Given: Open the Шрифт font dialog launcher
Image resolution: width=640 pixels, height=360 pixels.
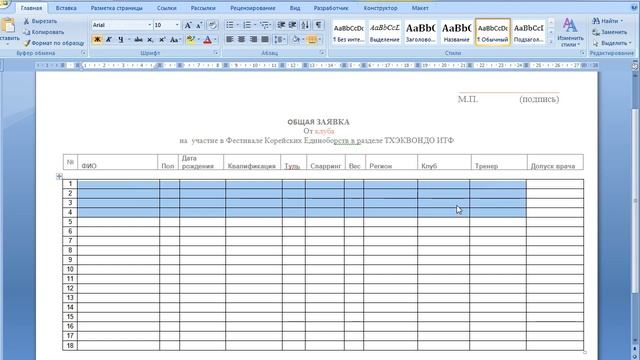Looking at the screenshot, I should pyautogui.click(x=216, y=53).
